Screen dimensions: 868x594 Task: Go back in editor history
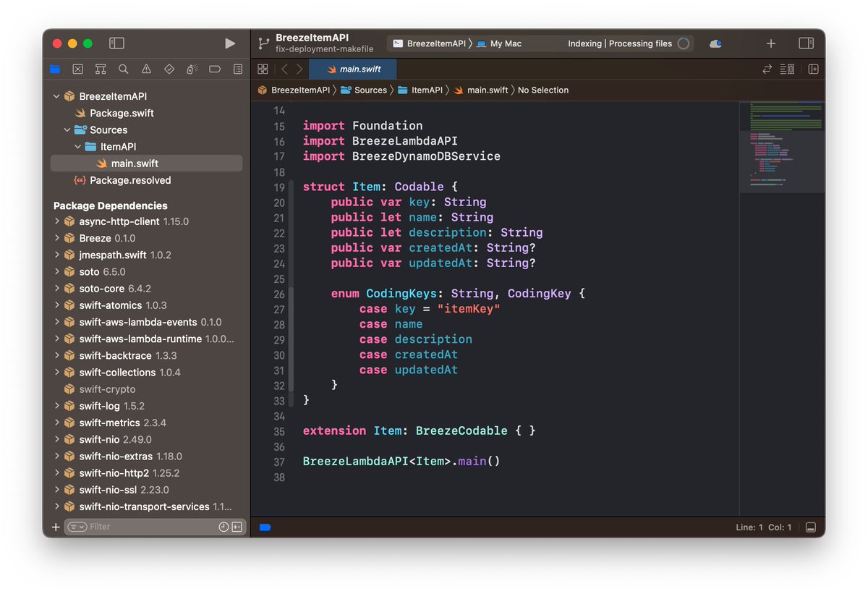click(x=284, y=69)
